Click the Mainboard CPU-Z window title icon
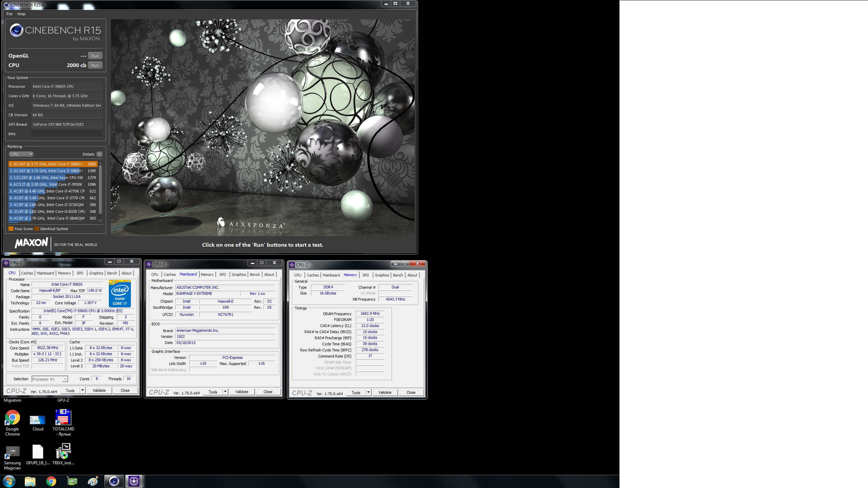The image size is (868, 488). point(149,264)
